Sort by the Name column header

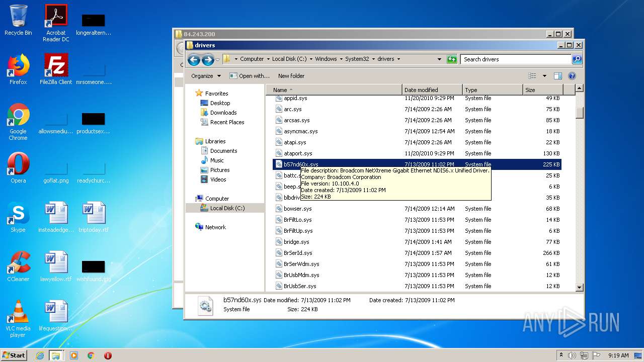coord(334,90)
